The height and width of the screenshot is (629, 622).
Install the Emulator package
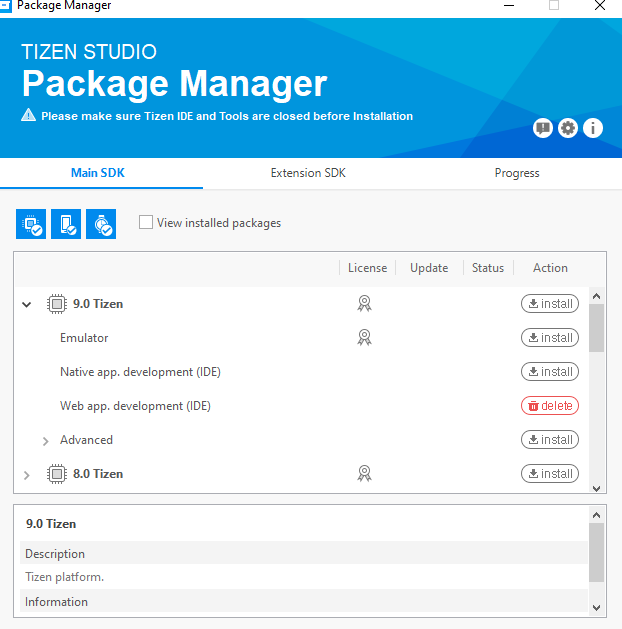coord(549,338)
